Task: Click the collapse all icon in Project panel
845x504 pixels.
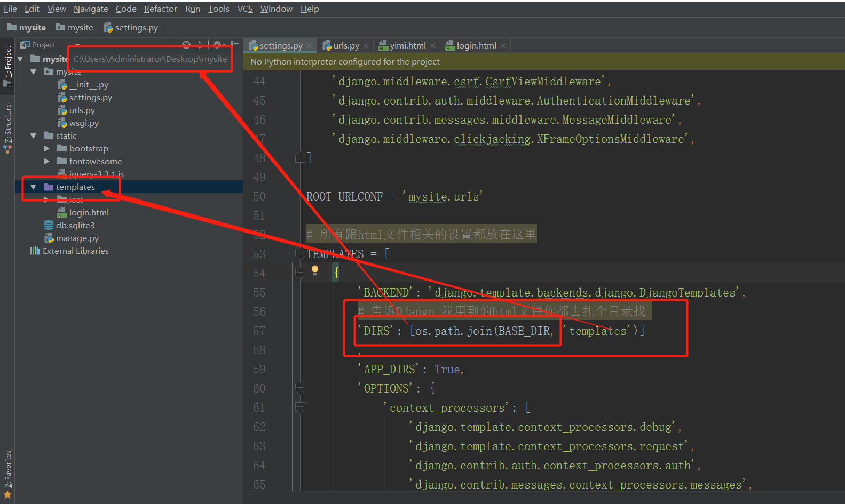Action: pyautogui.click(x=200, y=45)
